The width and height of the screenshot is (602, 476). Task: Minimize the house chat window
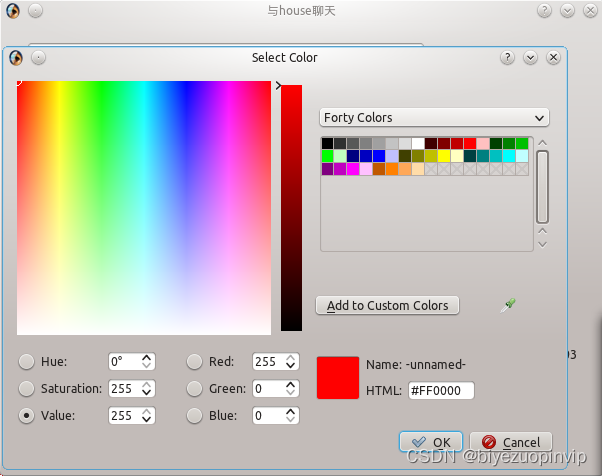[567, 10]
